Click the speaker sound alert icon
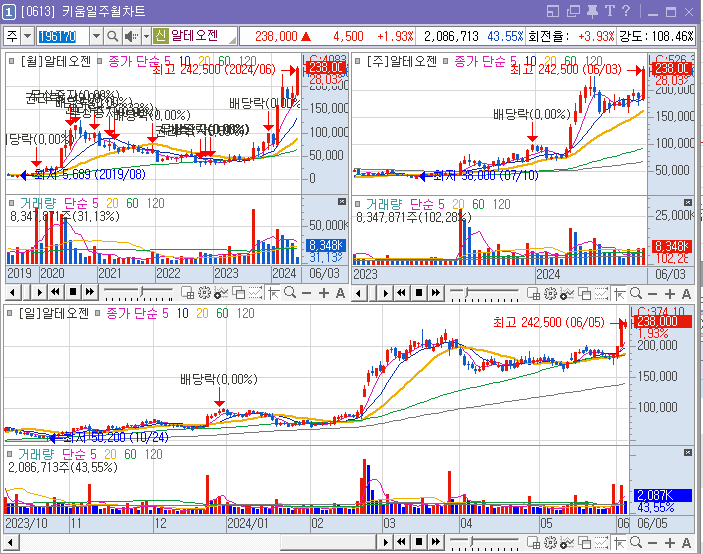The width and height of the screenshot is (703, 554). 131,36
